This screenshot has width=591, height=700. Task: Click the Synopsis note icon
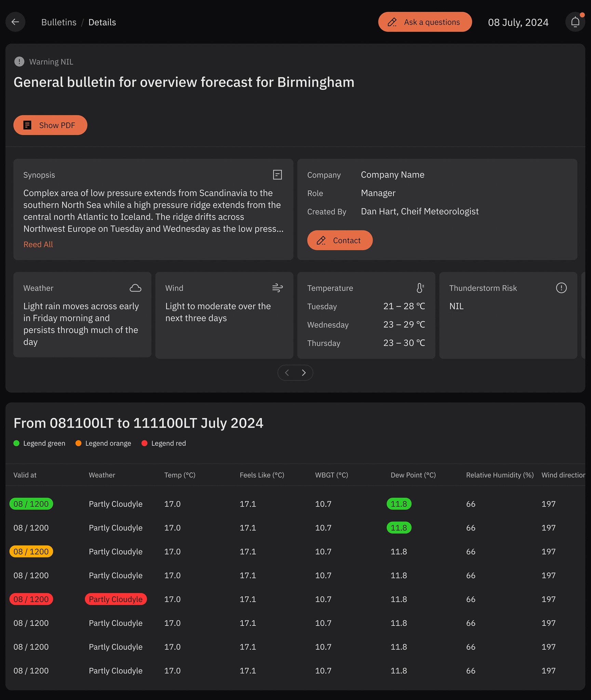(x=277, y=175)
